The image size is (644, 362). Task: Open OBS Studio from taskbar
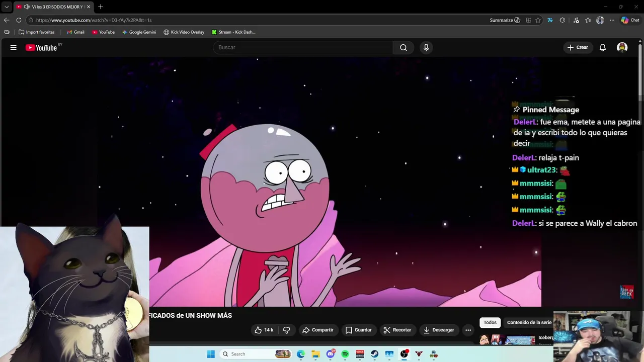(x=404, y=354)
